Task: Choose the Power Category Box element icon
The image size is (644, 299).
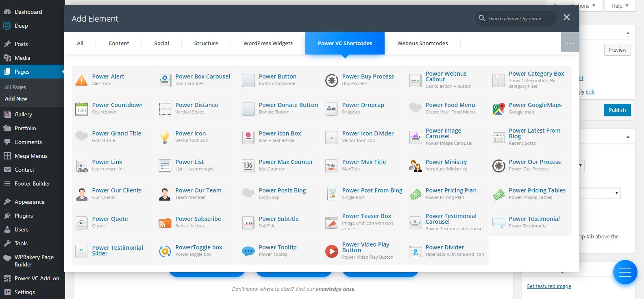Action: tap(498, 80)
